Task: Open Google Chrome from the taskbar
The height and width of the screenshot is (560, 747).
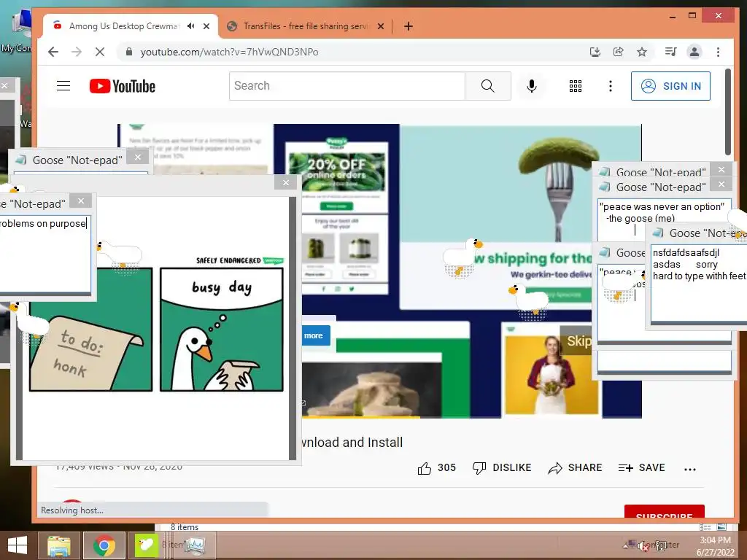Action: tap(104, 545)
